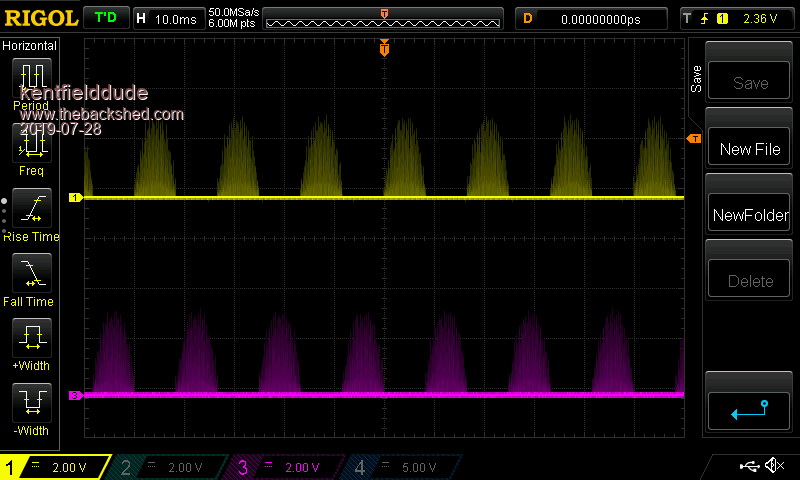
Task: Choose the Rise Time measurement icon
Action: (x=31, y=208)
